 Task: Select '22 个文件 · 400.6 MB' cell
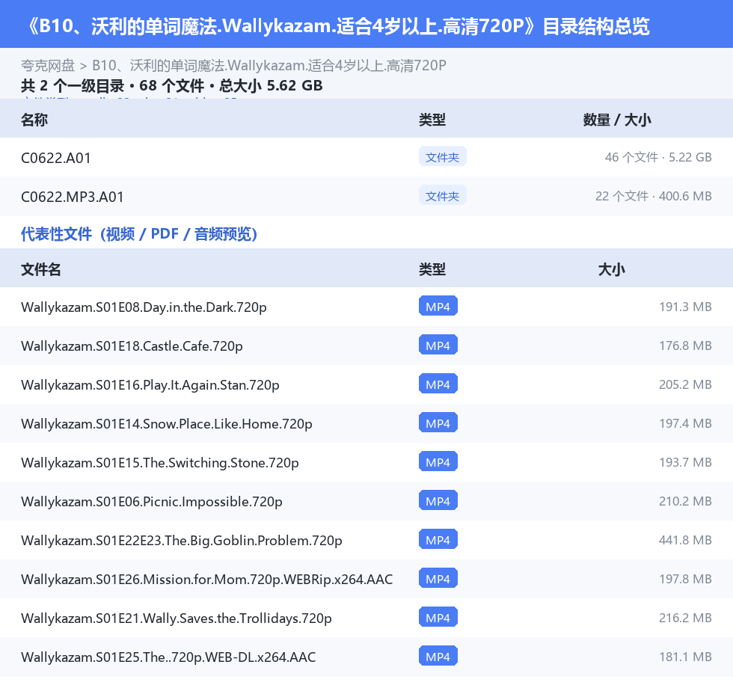(x=653, y=196)
